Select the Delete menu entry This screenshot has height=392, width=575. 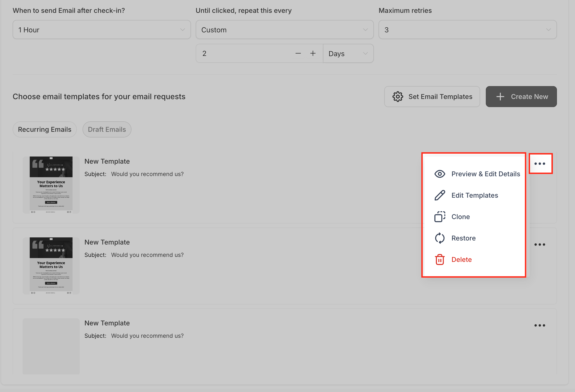point(461,260)
